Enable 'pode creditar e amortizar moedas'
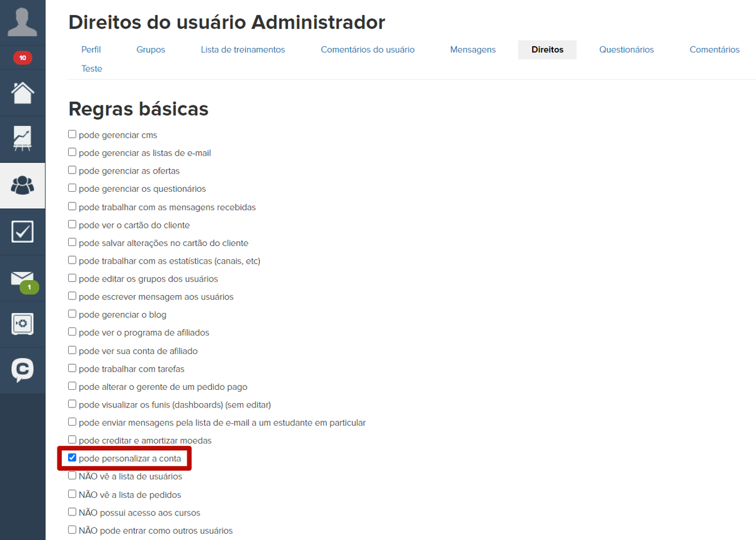The height and width of the screenshot is (540, 756). click(73, 440)
